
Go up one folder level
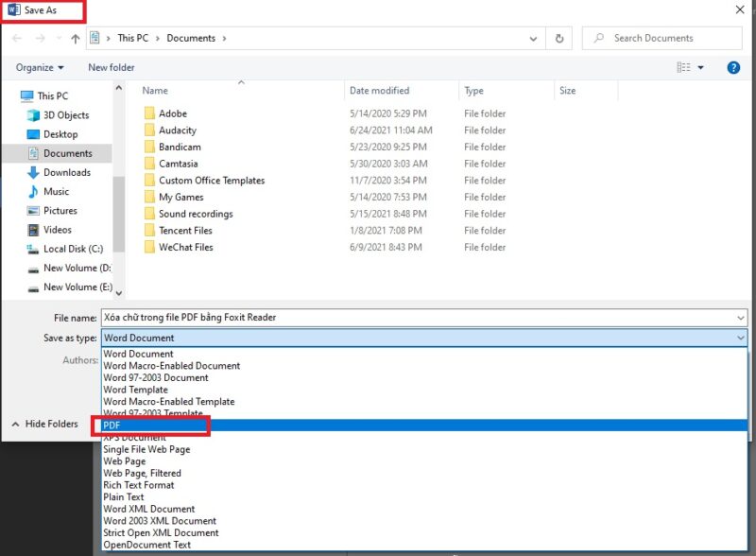tap(76, 39)
